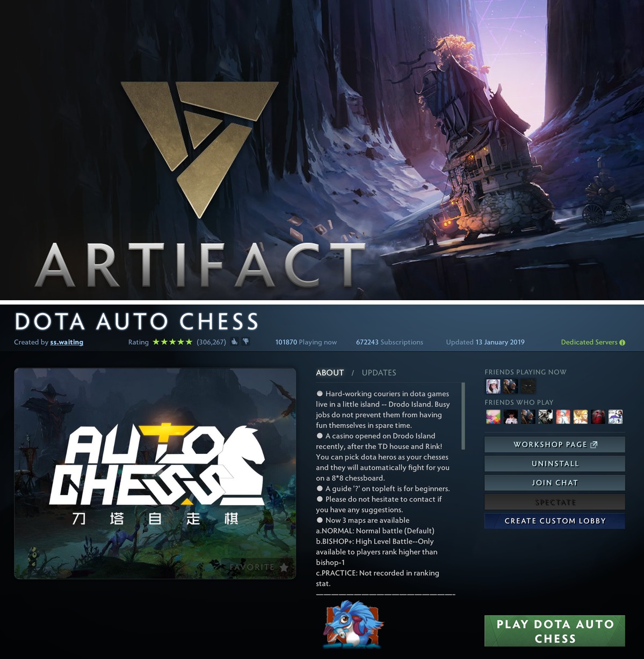Click the Create Custom Lobby button
Image resolution: width=644 pixels, height=659 pixels.
pyautogui.click(x=555, y=521)
